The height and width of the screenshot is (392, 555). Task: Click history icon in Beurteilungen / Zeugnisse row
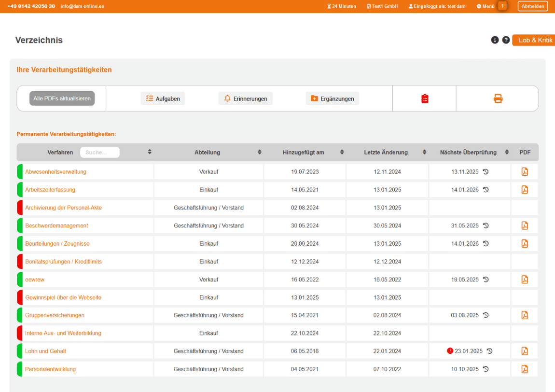pyautogui.click(x=486, y=243)
